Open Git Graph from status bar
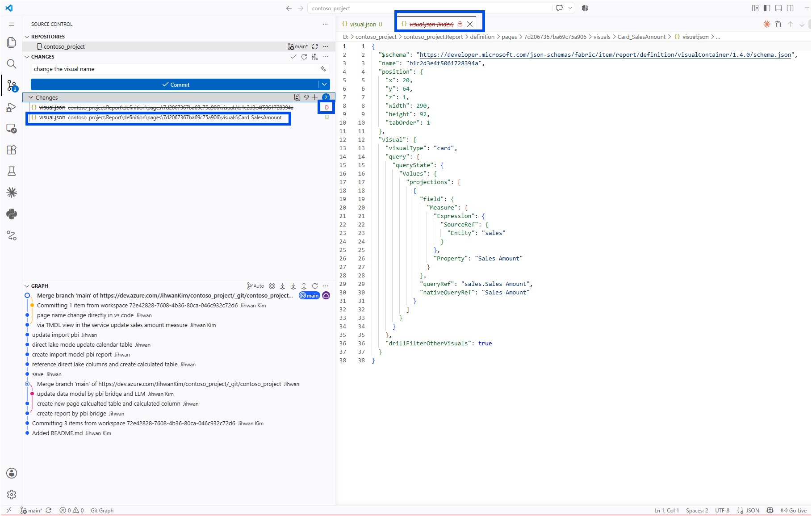 [102, 510]
